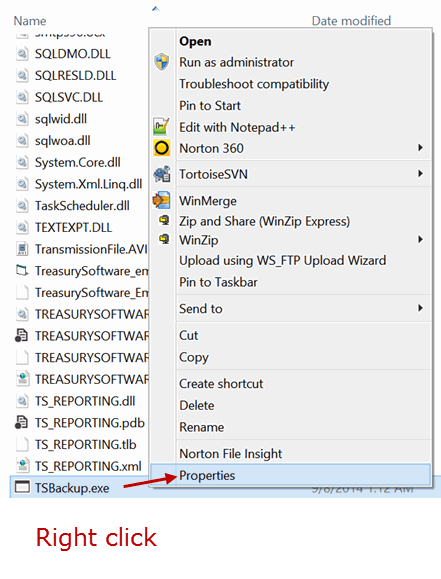This screenshot has width=441, height=579.
Task: Click the WinMerge icon
Action: click(162, 201)
